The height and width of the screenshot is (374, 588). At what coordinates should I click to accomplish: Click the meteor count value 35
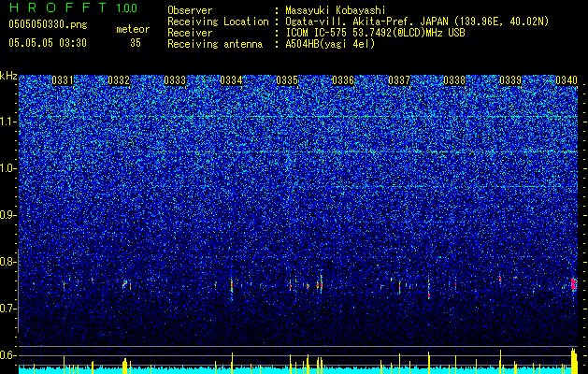tap(136, 43)
